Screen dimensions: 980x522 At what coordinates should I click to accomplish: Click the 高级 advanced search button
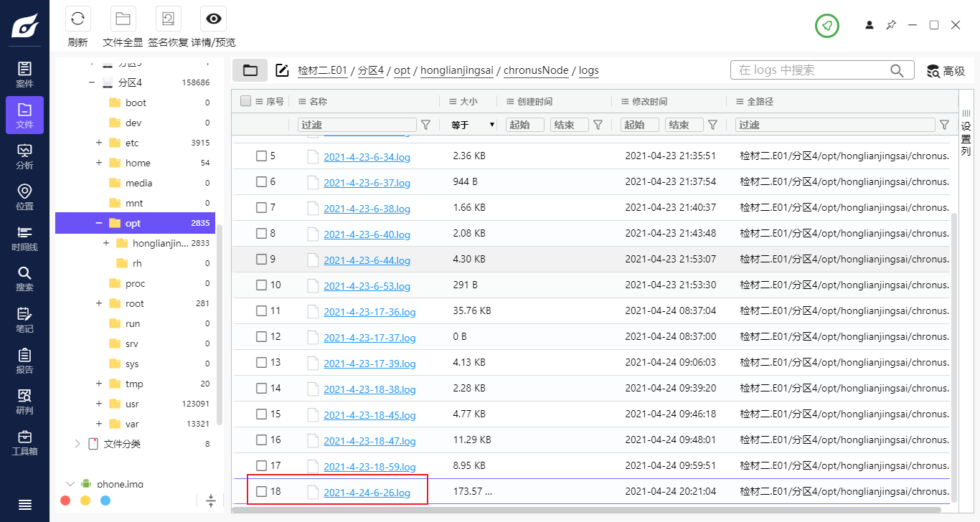tap(946, 71)
